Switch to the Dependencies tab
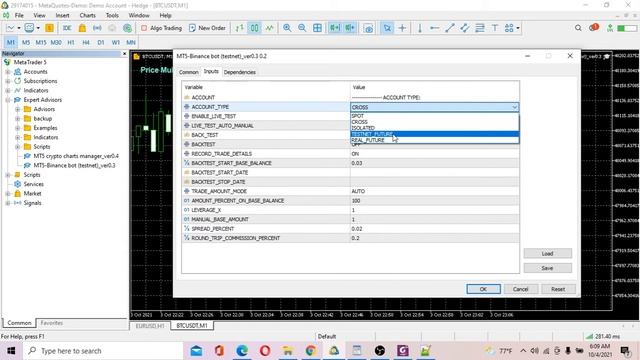Screen dimensions: 640x360 pos(240,72)
